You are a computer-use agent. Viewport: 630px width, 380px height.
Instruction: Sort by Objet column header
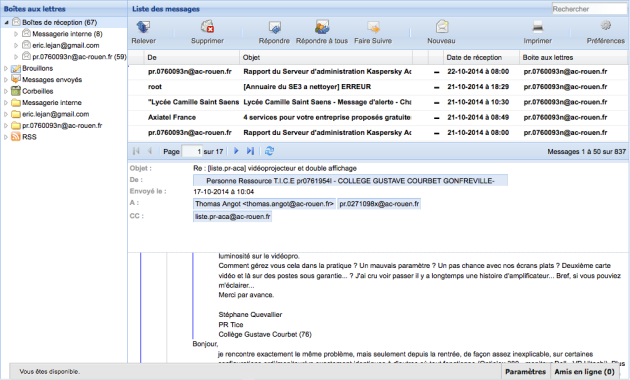(x=327, y=57)
